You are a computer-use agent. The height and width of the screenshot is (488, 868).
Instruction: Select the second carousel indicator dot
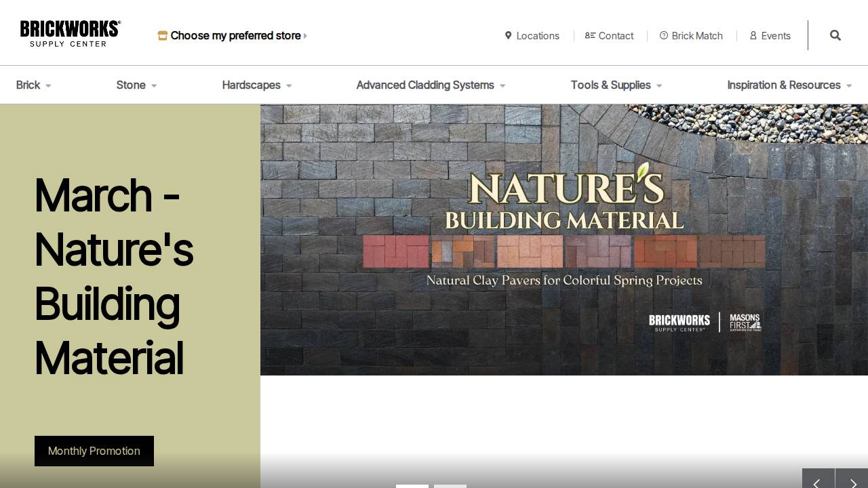coord(450,487)
